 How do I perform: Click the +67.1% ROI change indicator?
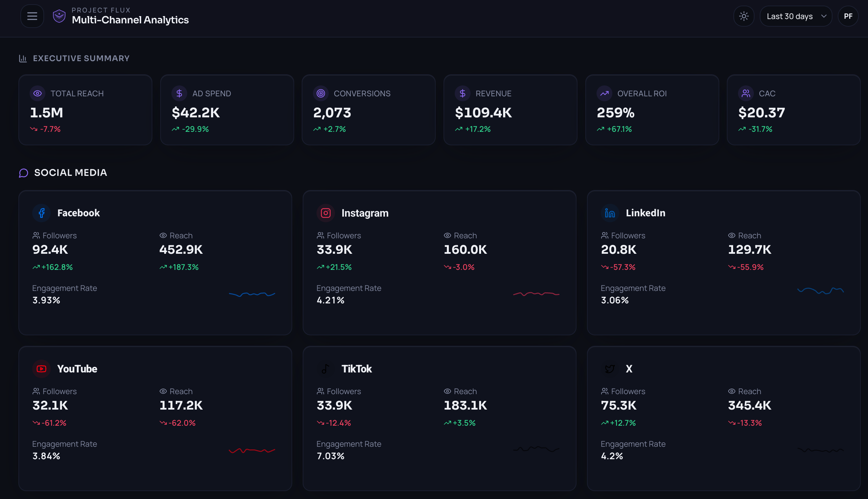pyautogui.click(x=614, y=129)
